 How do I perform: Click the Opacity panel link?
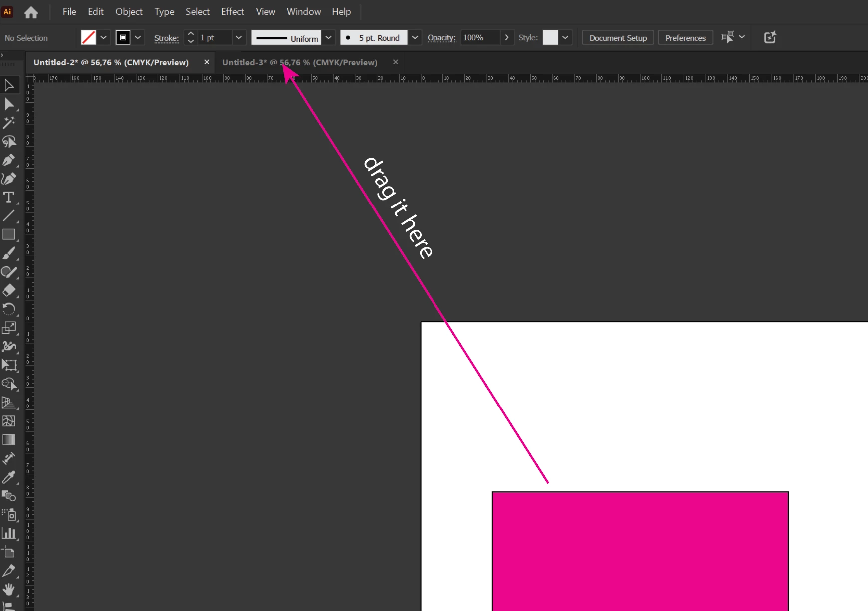point(441,38)
